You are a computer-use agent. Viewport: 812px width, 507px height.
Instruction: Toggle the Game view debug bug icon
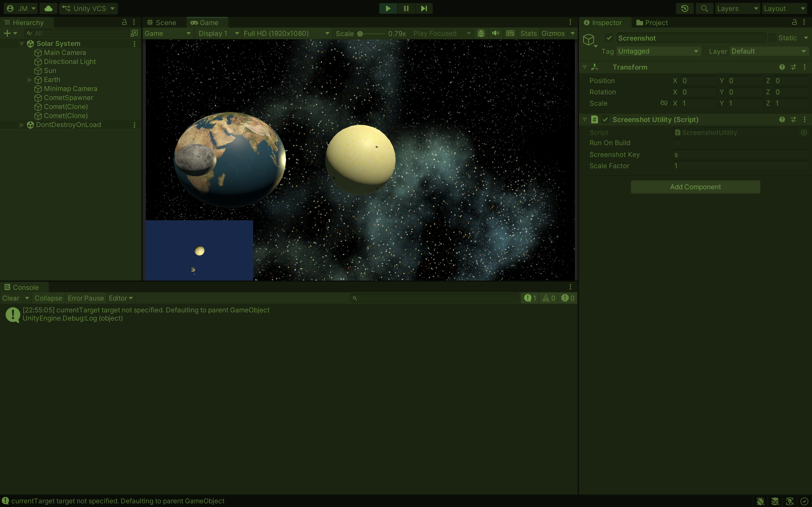click(x=481, y=33)
